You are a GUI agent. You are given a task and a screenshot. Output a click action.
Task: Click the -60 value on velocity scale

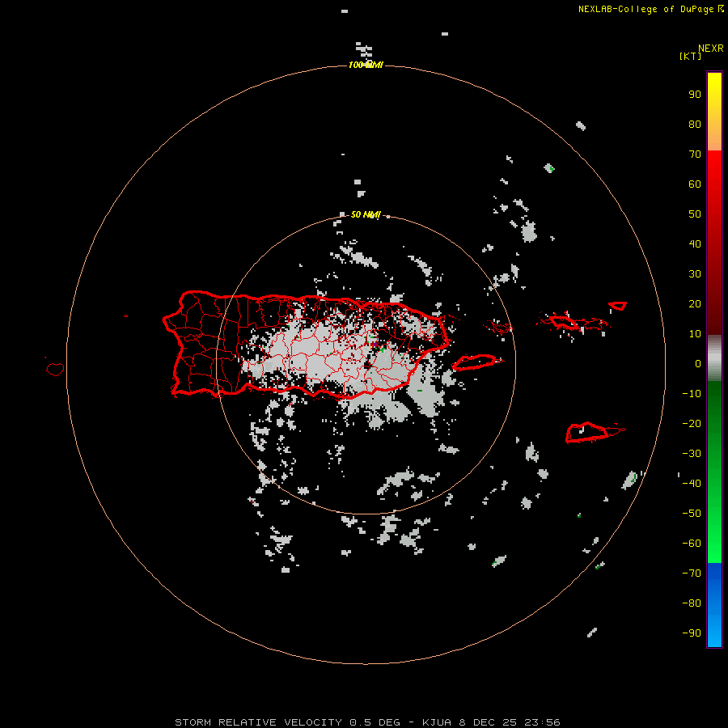(692, 544)
